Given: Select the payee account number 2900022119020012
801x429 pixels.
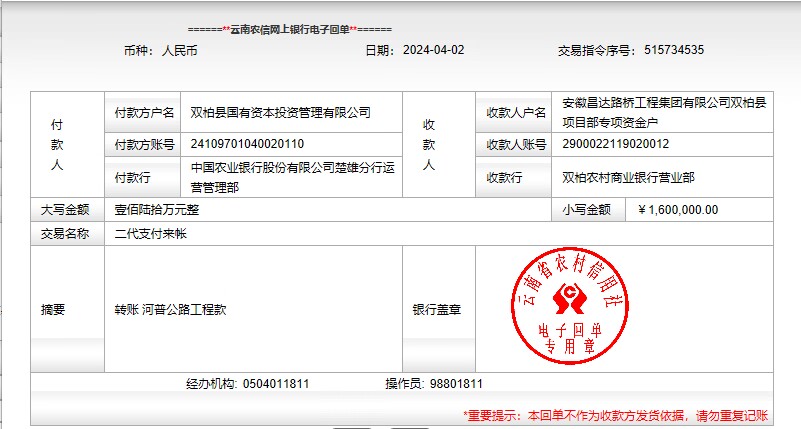Looking at the screenshot, I should 616,144.
